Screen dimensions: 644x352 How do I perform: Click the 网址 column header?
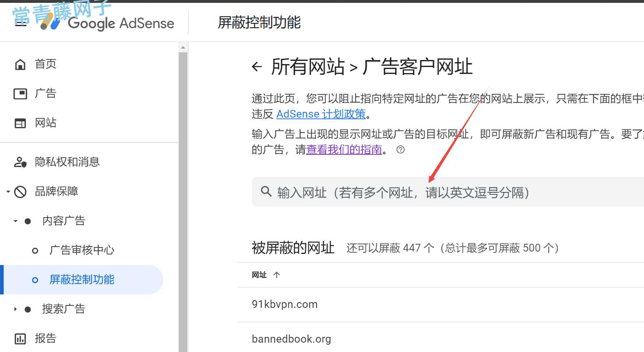[x=259, y=275]
